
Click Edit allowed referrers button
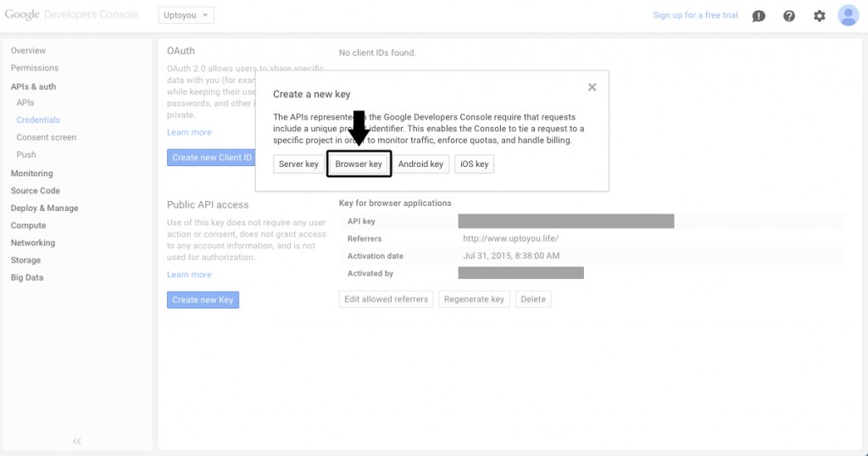[x=386, y=299]
